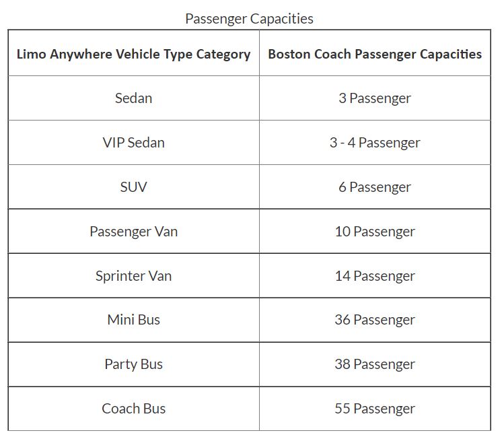Select the SUV vehicle type cell

(x=133, y=187)
